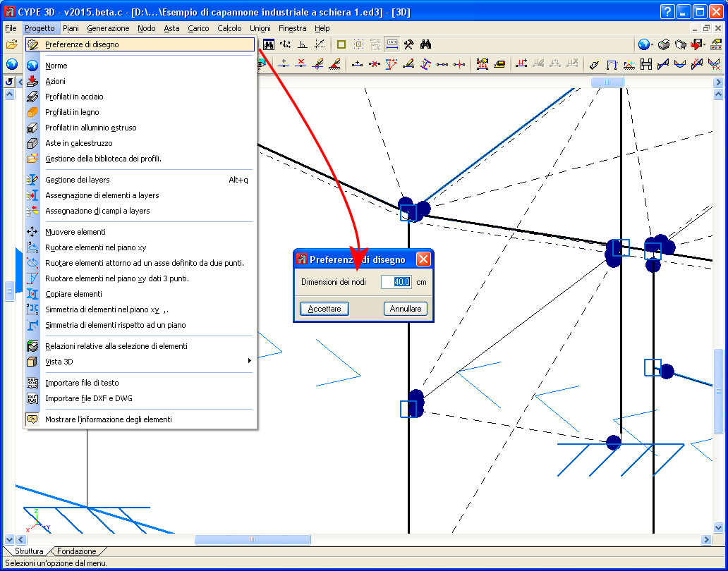
Task: Click the horizontal scrollbar thumb
Action: (253, 539)
